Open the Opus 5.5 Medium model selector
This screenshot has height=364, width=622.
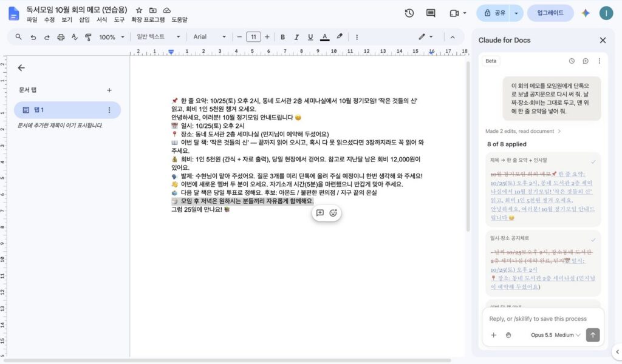pos(555,335)
